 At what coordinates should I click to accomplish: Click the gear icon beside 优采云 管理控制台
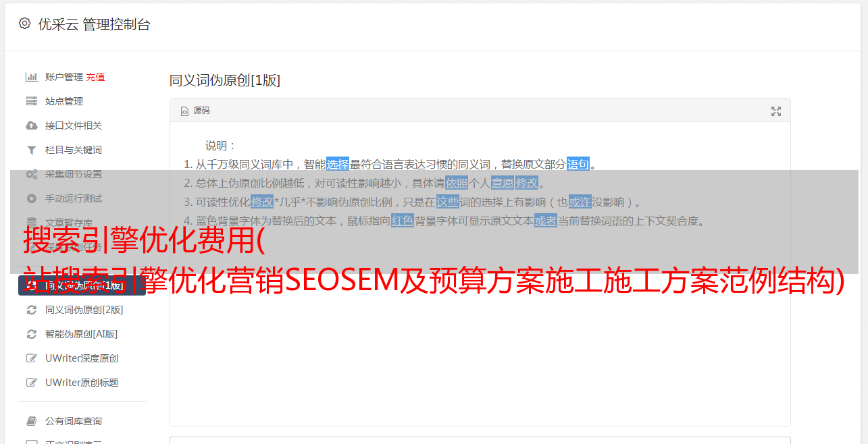pyautogui.click(x=25, y=24)
